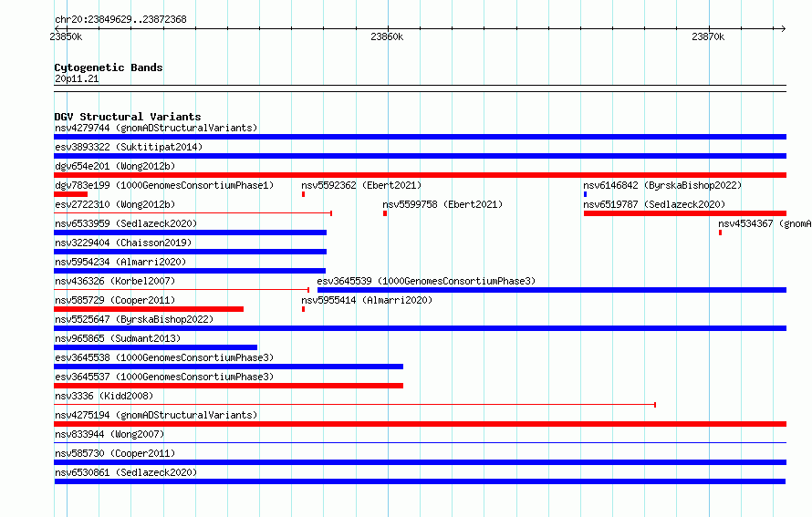Select the esv3893322 Suktitipat2014 label
This screenshot has width=812, height=517.
(129, 147)
